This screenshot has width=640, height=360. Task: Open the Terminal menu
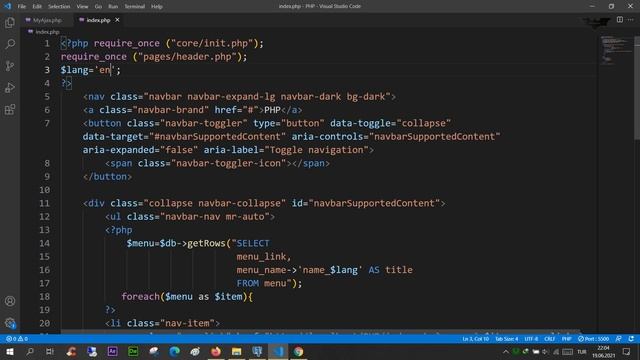pos(135,6)
